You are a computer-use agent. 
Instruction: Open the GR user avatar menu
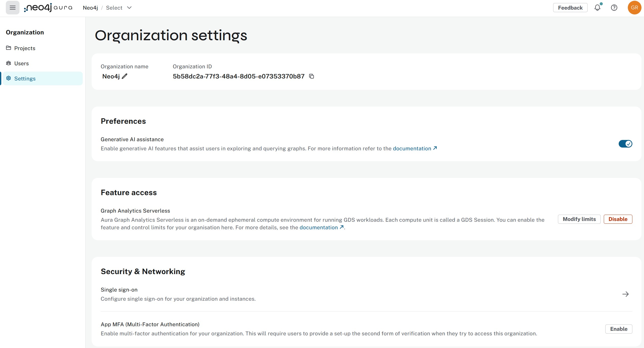[634, 8]
